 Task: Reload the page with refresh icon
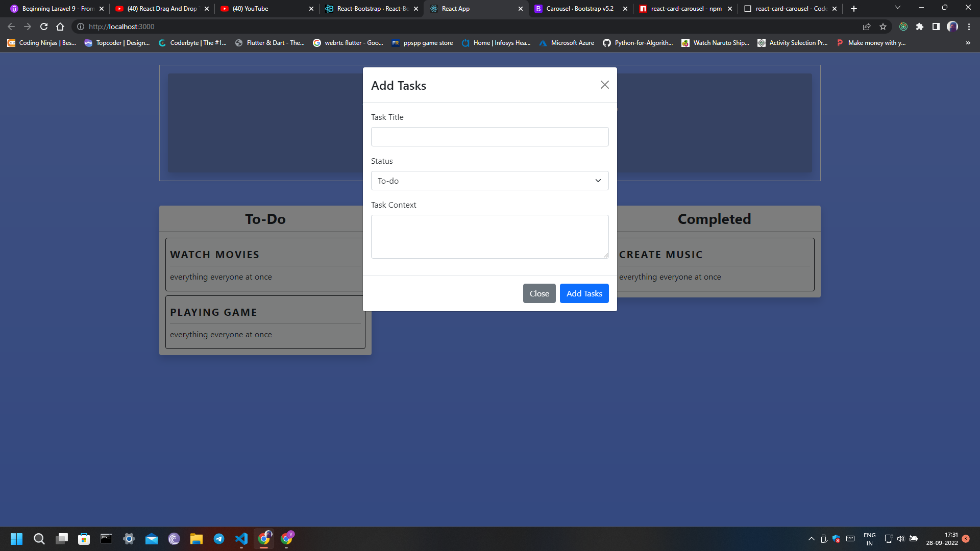(x=44, y=27)
